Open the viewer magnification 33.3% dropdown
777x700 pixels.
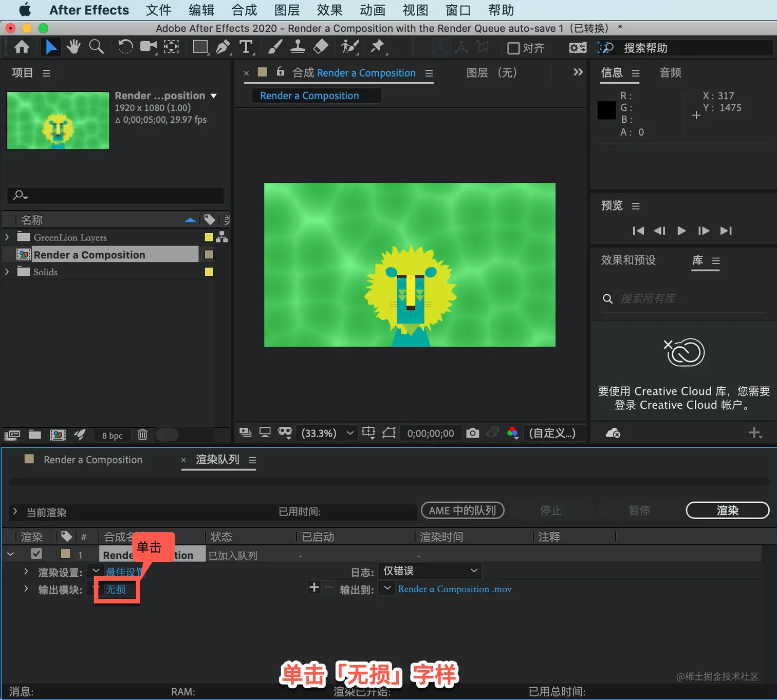point(327,433)
